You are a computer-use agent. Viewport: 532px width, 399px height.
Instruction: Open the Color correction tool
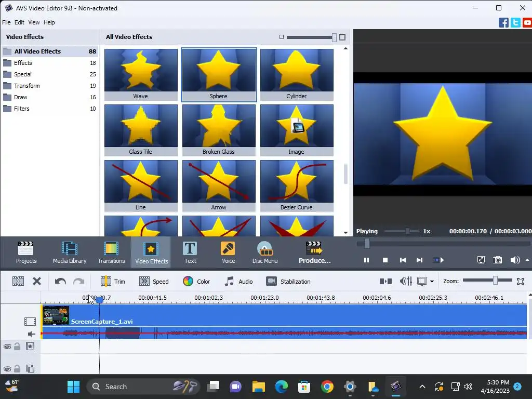point(196,281)
